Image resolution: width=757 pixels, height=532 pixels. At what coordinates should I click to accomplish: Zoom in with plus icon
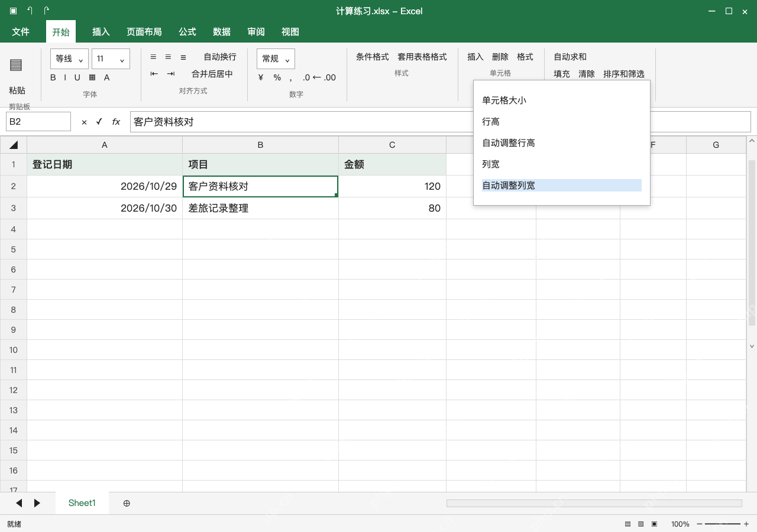(x=746, y=524)
